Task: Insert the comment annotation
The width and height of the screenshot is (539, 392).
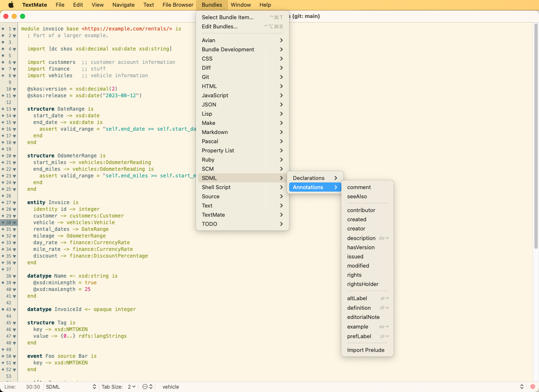Action: coord(367,187)
